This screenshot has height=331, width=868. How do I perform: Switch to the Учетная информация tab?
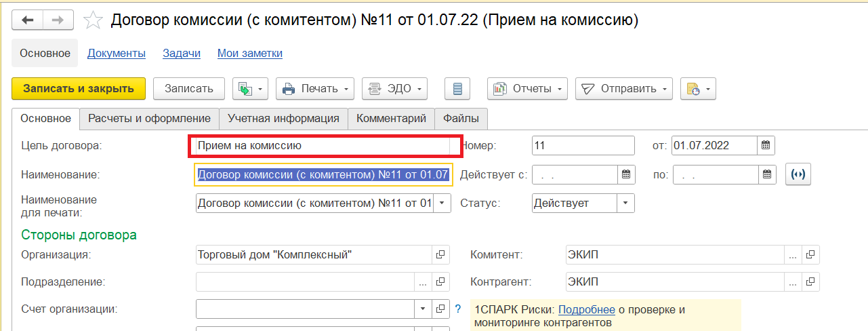[x=284, y=118]
